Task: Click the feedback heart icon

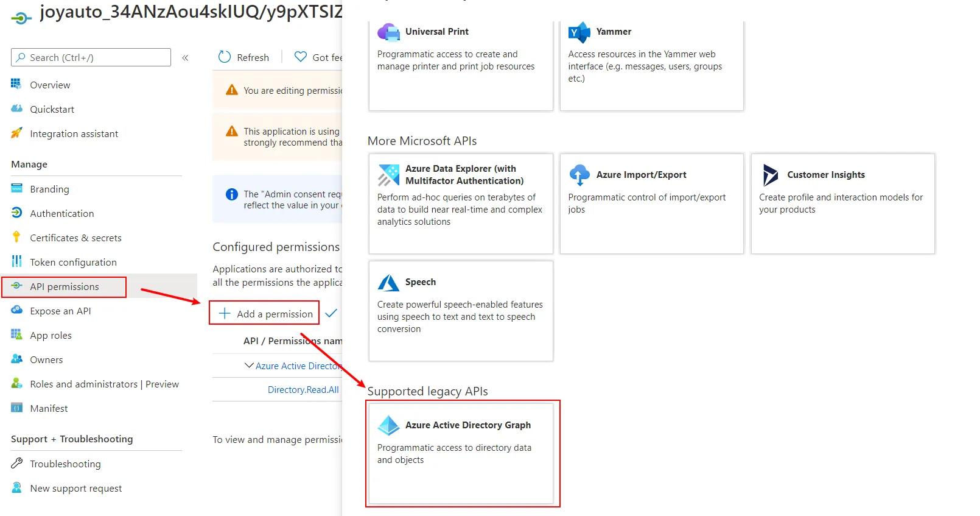Action: tap(301, 57)
